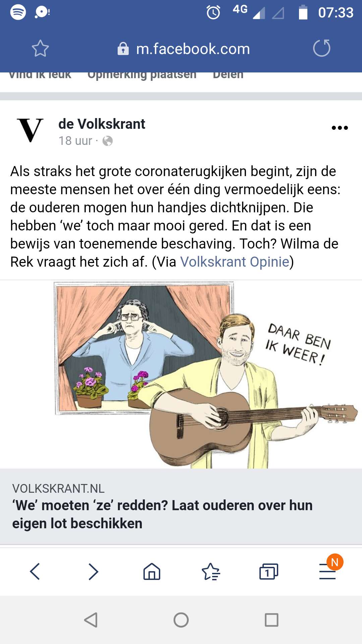Tap the public globe privacy icon

pyautogui.click(x=108, y=141)
